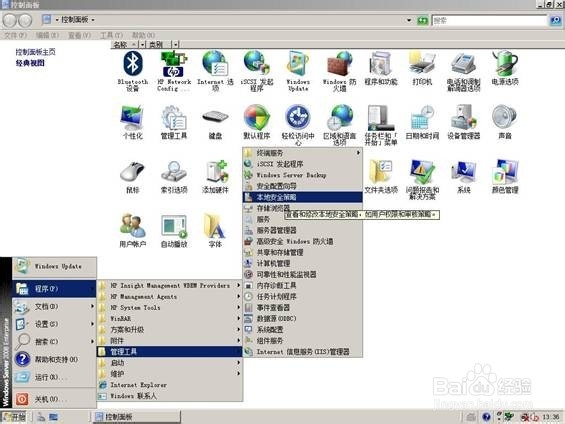Choose Windows Server Backup menu entry
Viewport: 565px width, 424px height.
click(303, 175)
